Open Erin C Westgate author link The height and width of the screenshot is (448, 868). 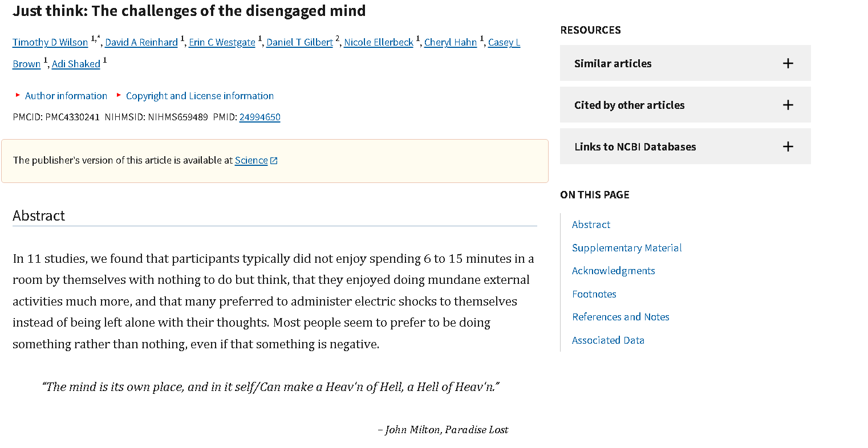click(x=222, y=42)
